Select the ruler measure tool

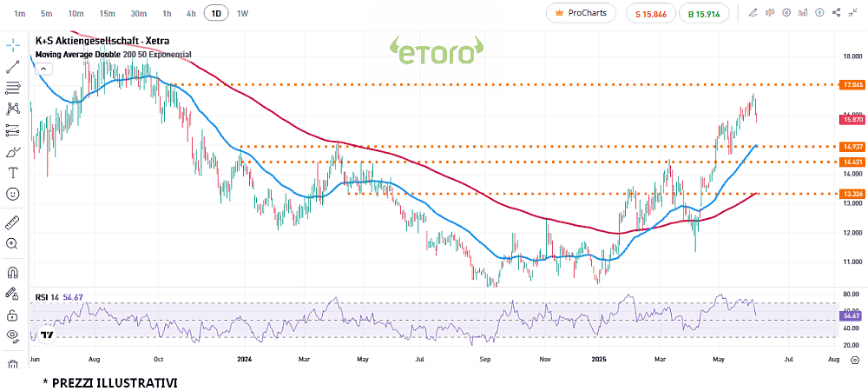coord(13,222)
